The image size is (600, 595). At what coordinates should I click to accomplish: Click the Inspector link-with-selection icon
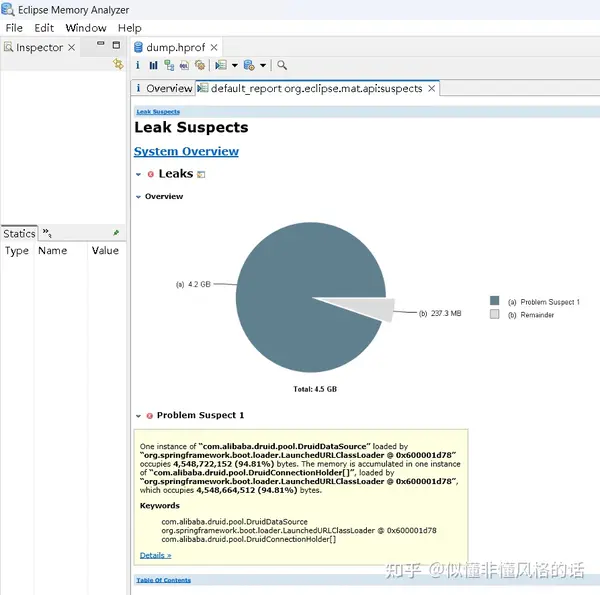click(x=118, y=64)
